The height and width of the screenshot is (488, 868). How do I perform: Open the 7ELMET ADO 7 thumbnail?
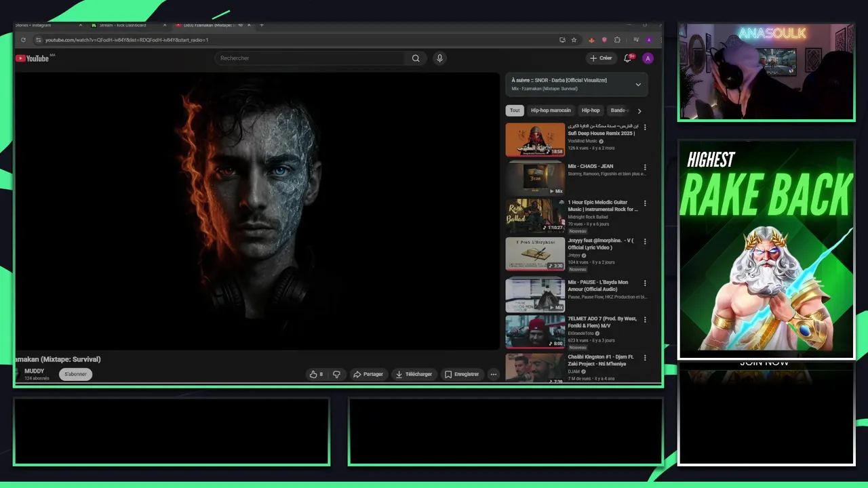point(535,331)
